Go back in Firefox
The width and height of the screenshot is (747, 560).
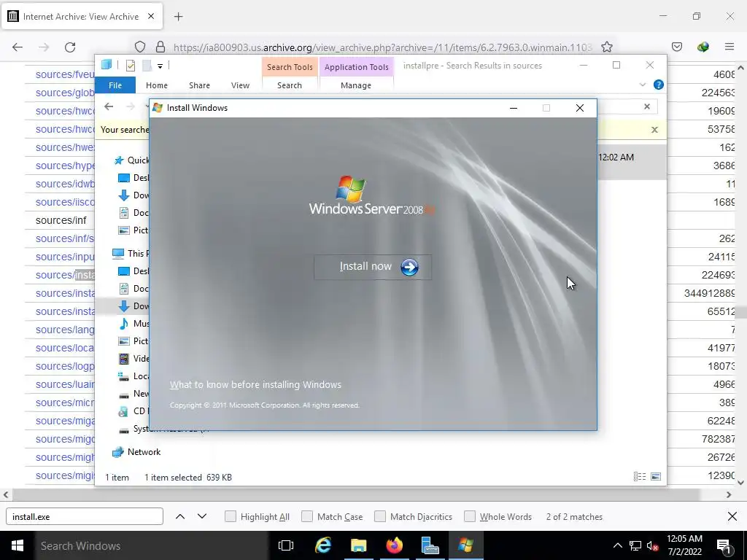(18, 47)
